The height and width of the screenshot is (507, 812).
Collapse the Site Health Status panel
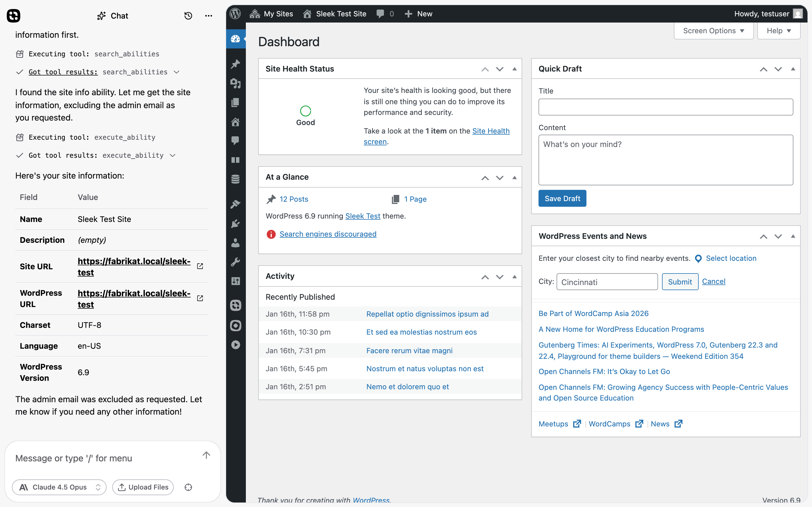(514, 69)
